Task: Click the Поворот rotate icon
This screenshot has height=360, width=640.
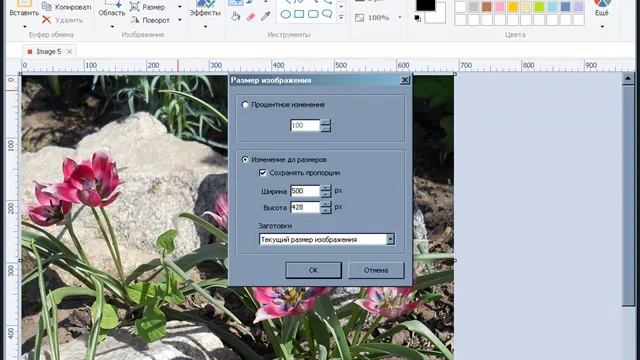Action: [135, 20]
